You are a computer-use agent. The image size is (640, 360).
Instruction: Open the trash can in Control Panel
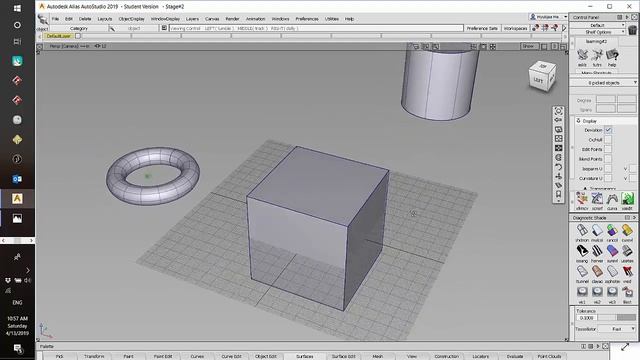(x=632, y=30)
